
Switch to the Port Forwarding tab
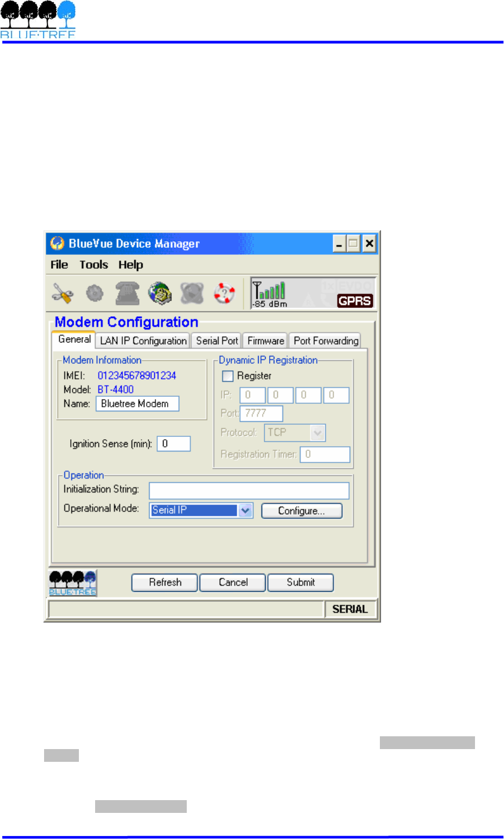[326, 341]
